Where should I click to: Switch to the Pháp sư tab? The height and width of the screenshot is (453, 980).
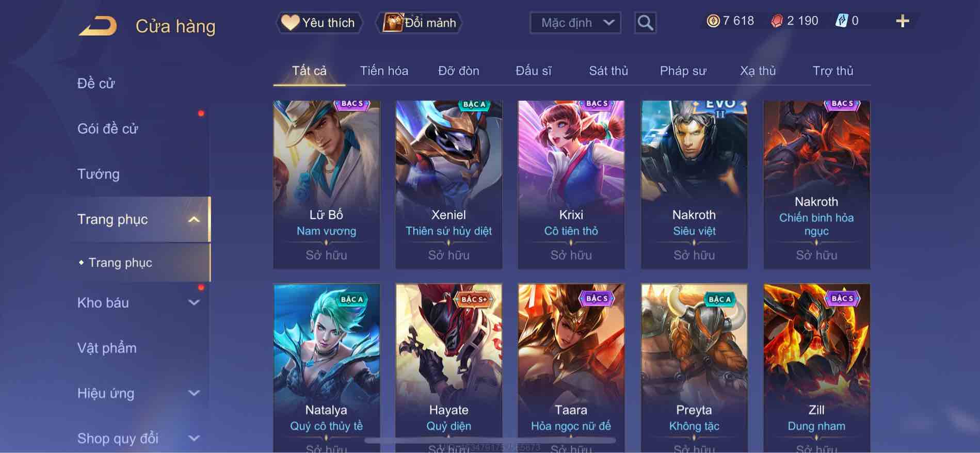[x=683, y=71]
